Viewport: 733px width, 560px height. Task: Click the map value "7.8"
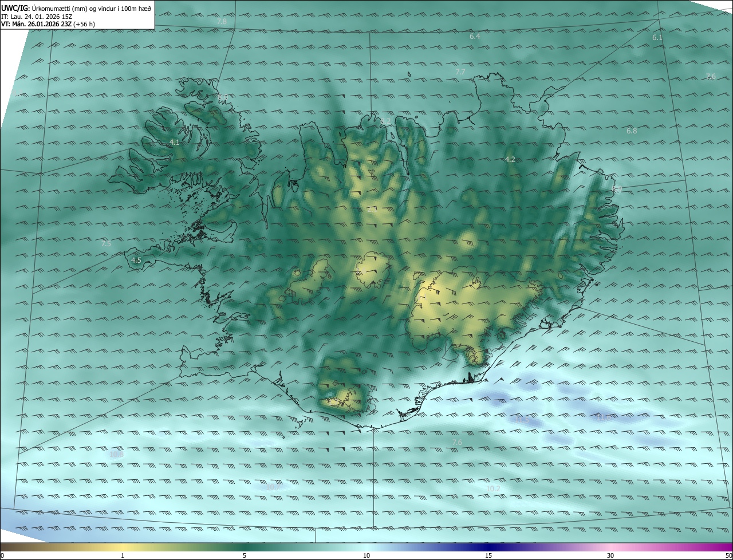(x=222, y=21)
